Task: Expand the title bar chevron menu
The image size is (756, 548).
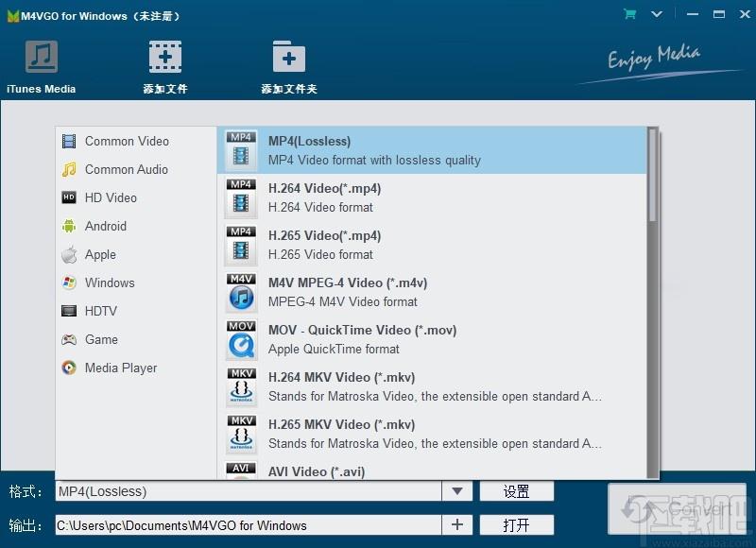Action: [657, 14]
